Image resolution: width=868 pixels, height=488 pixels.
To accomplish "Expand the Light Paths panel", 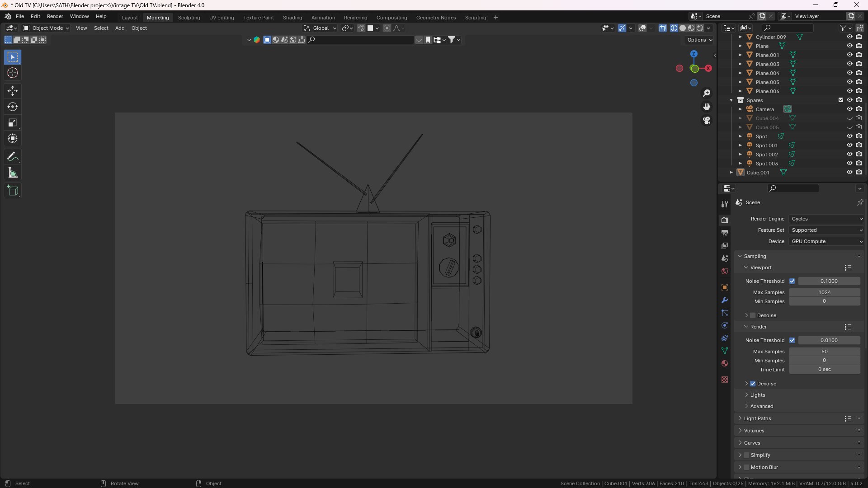I will [757, 418].
